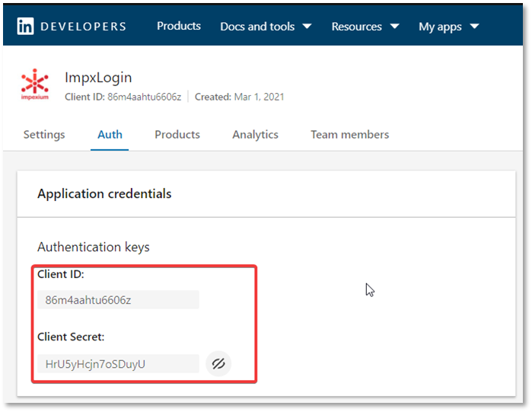Open Products in the top navigation
Viewport: 532px width, 412px height.
(x=179, y=26)
